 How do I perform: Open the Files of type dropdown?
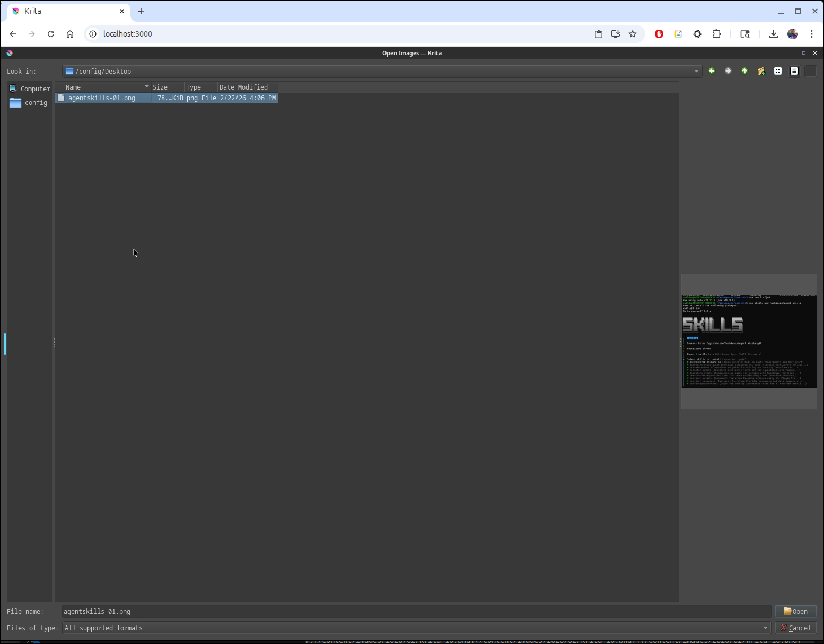coord(766,628)
